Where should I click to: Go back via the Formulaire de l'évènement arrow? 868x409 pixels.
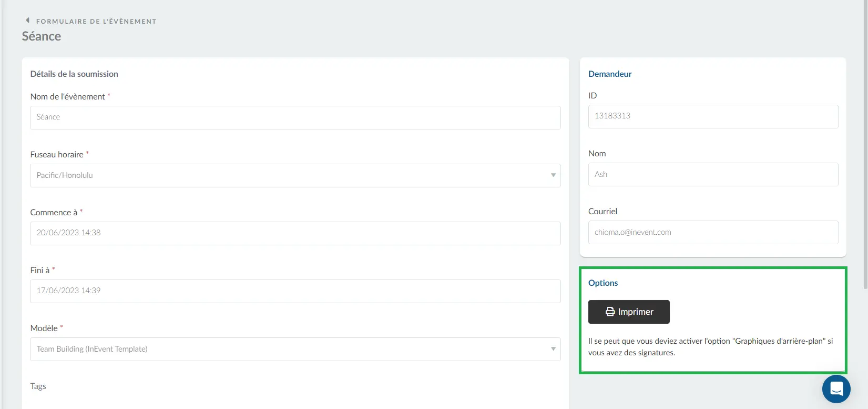[x=27, y=21]
